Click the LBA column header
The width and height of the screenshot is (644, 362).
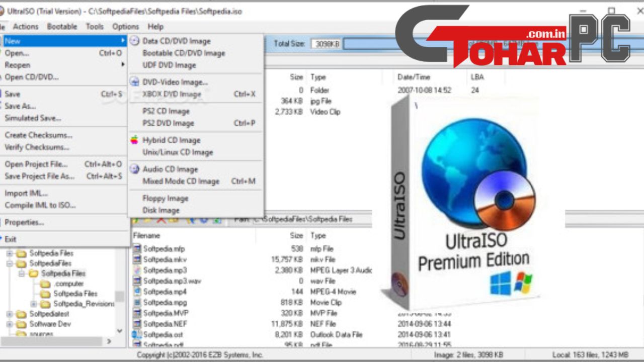point(477,77)
